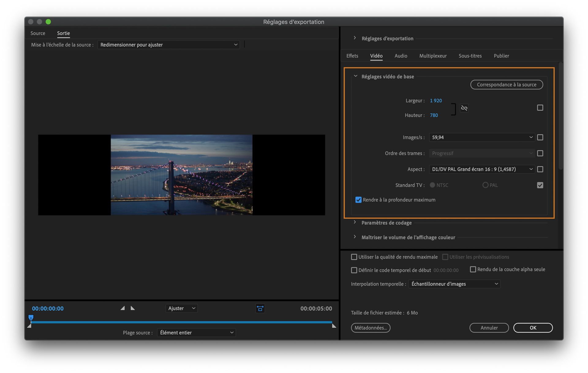Click the set in point triangle marker

point(123,308)
